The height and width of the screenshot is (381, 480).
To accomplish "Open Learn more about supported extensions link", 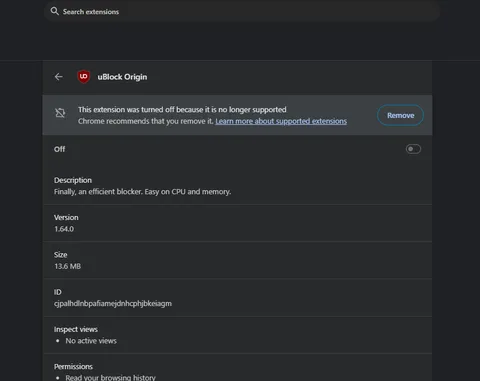I will point(281,121).
